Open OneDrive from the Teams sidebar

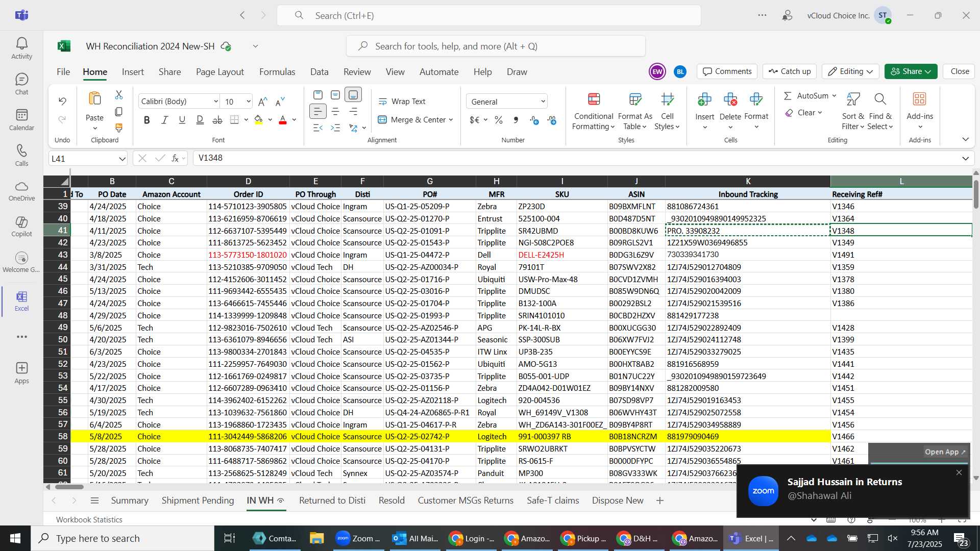pos(21,191)
